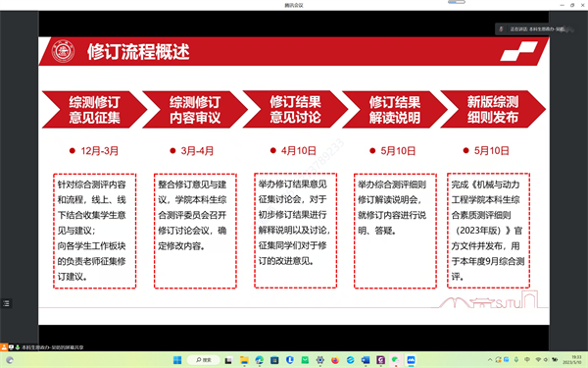Click the green microphone icon beside presenter name

(18, 347)
